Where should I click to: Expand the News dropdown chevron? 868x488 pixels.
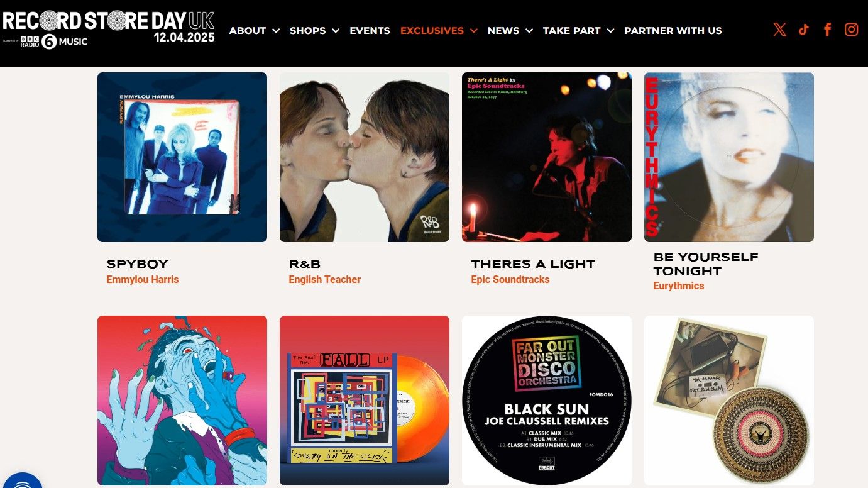(x=529, y=30)
